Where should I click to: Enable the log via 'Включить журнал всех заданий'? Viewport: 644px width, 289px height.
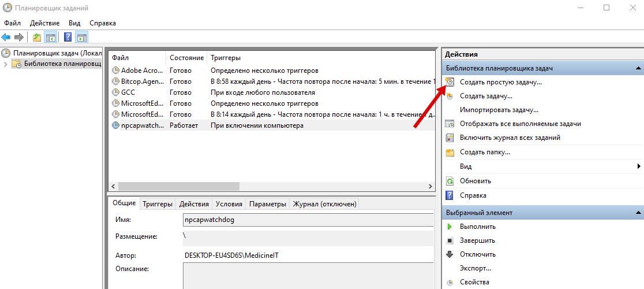tap(510, 138)
